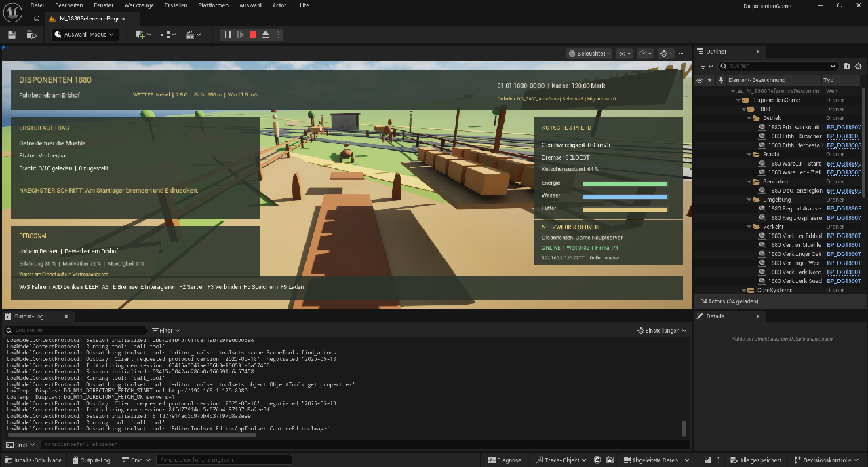Collapse the Betrieb folder
Screen dimensions: 868x467
(748, 118)
